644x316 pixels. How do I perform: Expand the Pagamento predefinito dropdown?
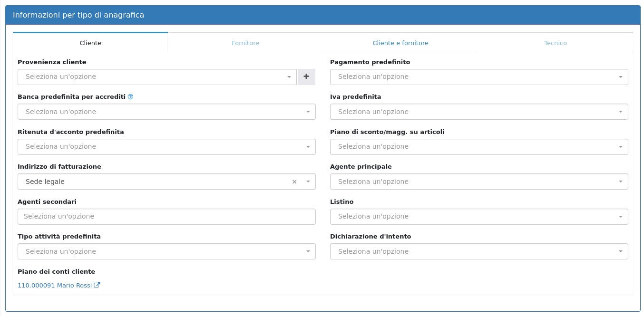point(478,77)
